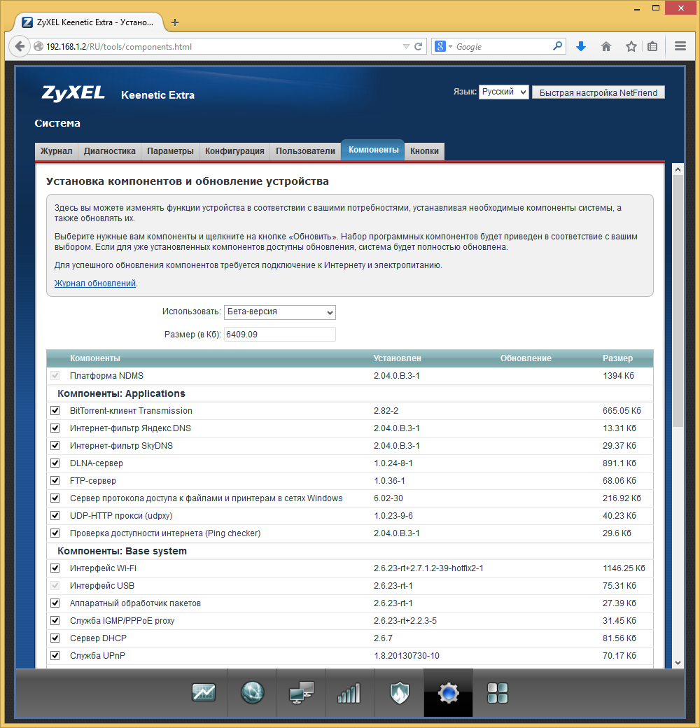Switch to the Параметры tab

170,151
